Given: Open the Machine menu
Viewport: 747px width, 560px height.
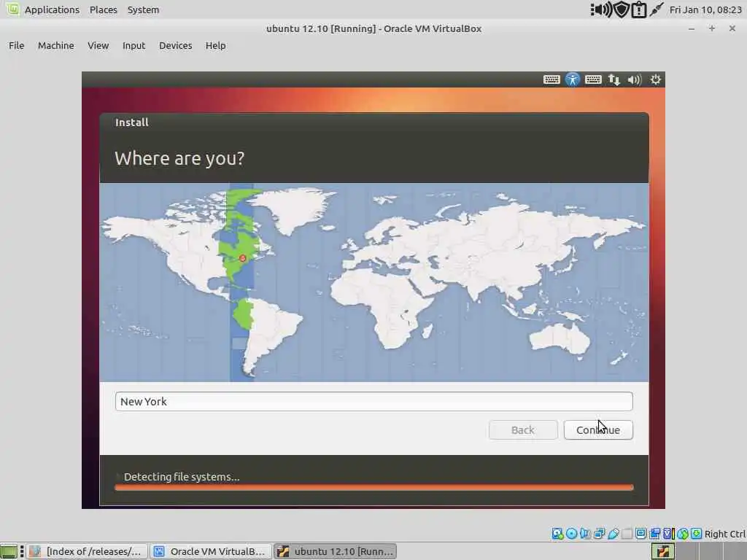Looking at the screenshot, I should 55,46.
